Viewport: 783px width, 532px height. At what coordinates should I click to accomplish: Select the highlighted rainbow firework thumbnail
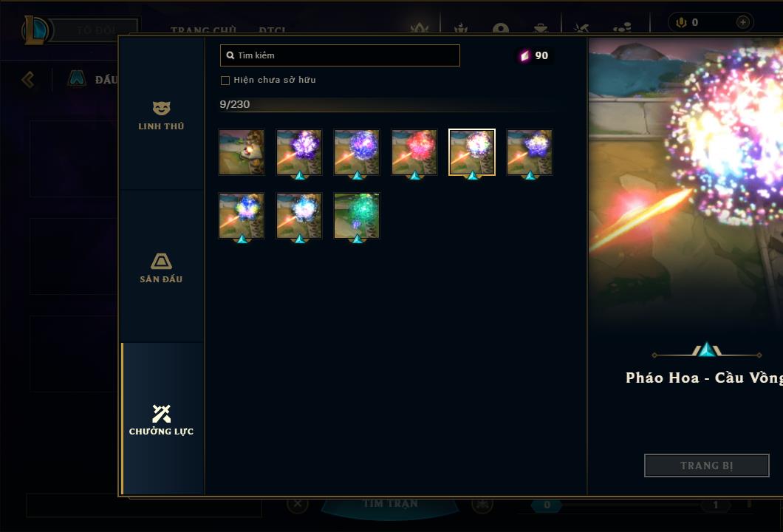472,152
